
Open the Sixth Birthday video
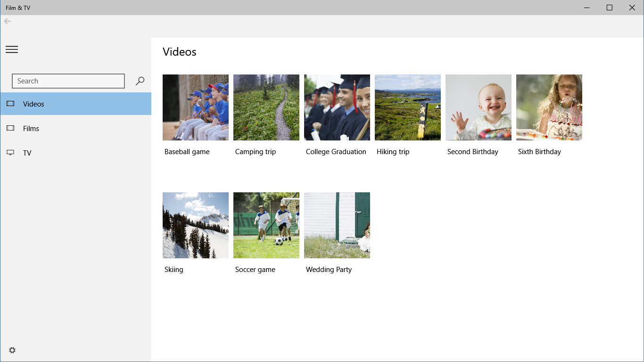[549, 107]
